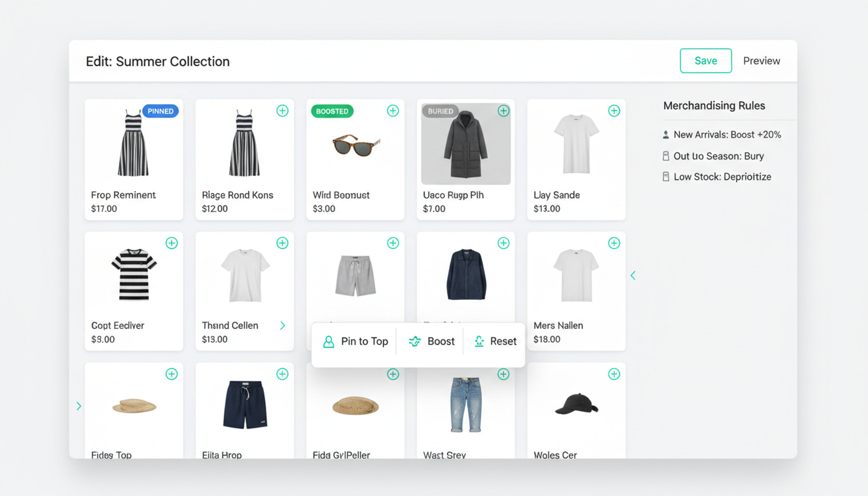
Task: Click the plus icon on Fides Top card
Action: pyautogui.click(x=172, y=374)
